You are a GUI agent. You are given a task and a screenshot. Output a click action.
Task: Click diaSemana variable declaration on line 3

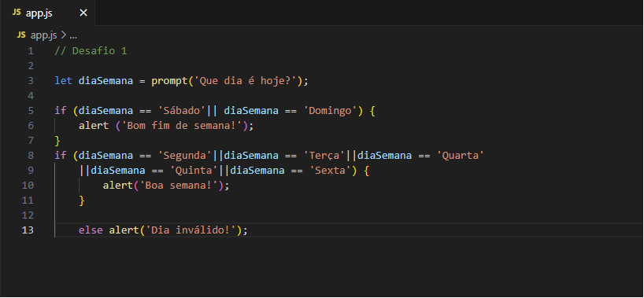tap(106, 81)
